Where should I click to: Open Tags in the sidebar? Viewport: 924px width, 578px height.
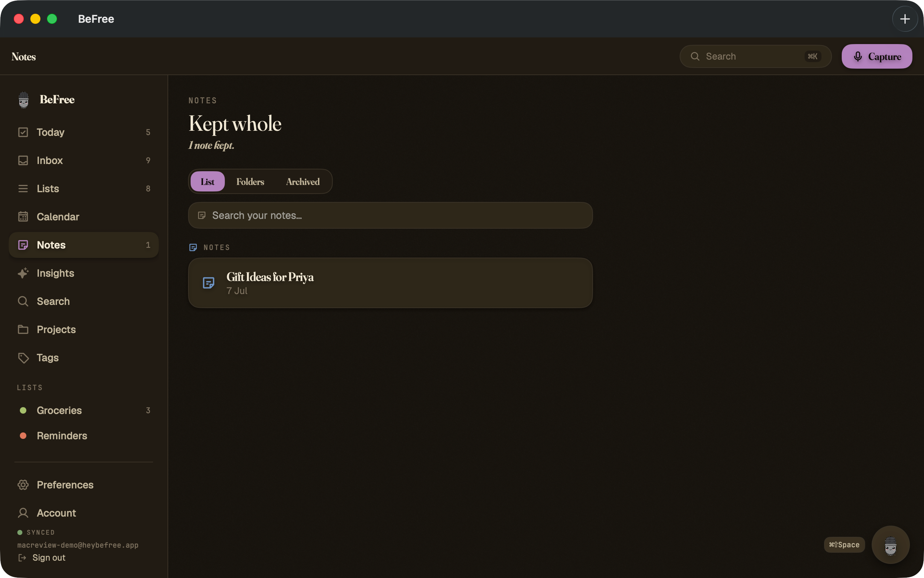tap(84, 358)
